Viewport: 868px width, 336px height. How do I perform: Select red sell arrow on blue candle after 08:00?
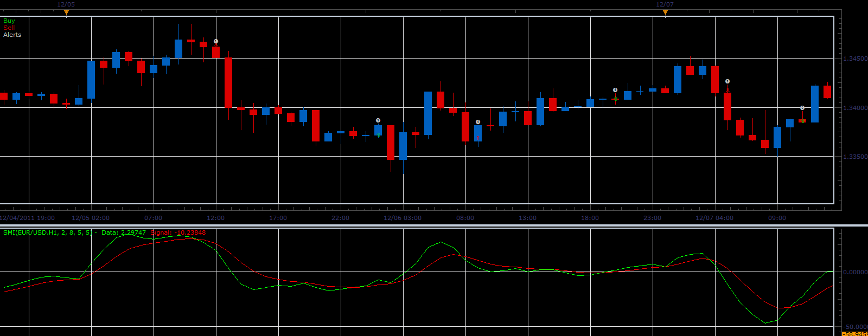[478, 139]
